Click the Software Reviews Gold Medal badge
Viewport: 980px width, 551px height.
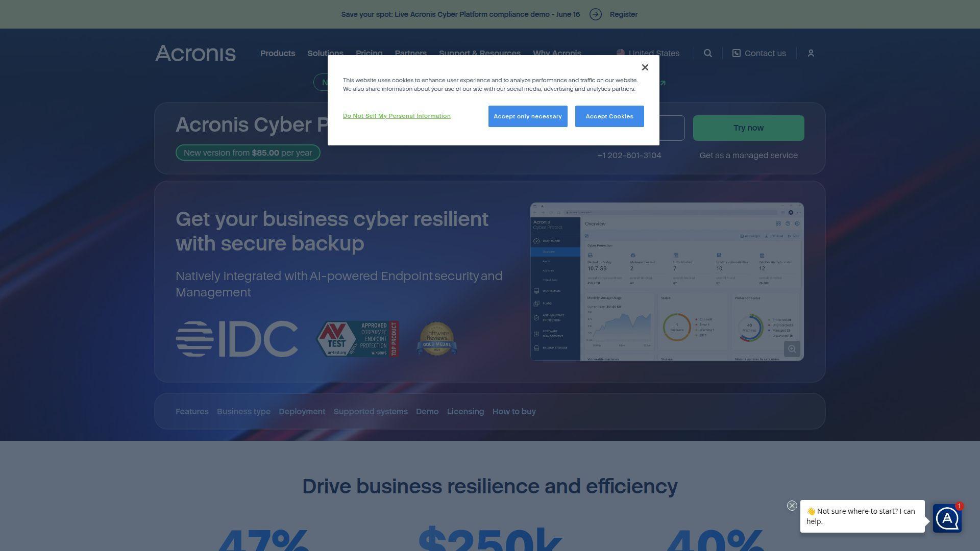click(x=437, y=339)
